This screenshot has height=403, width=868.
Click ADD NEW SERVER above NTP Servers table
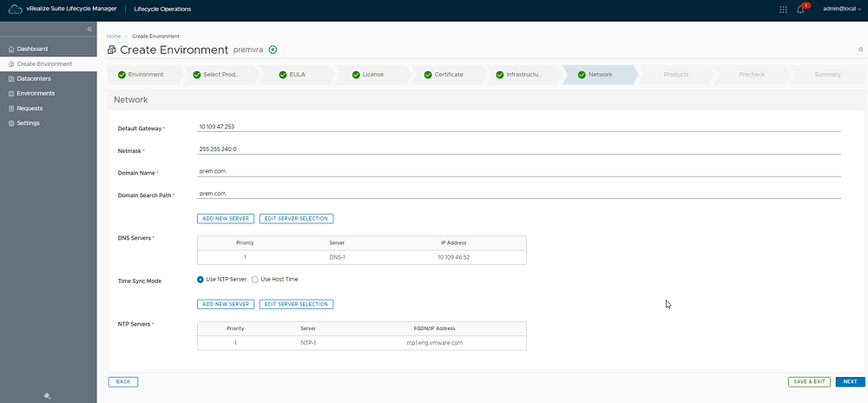(226, 305)
